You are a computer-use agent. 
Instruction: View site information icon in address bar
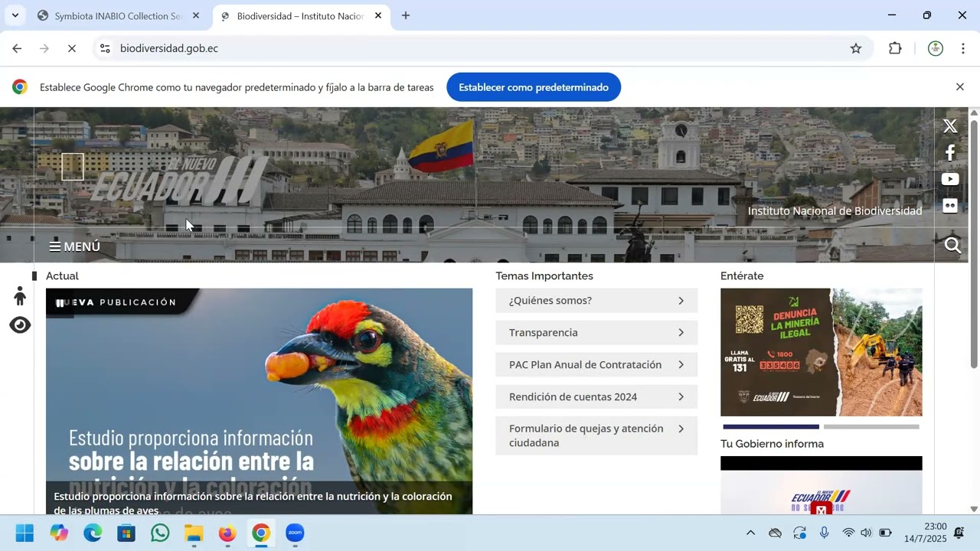(x=105, y=48)
